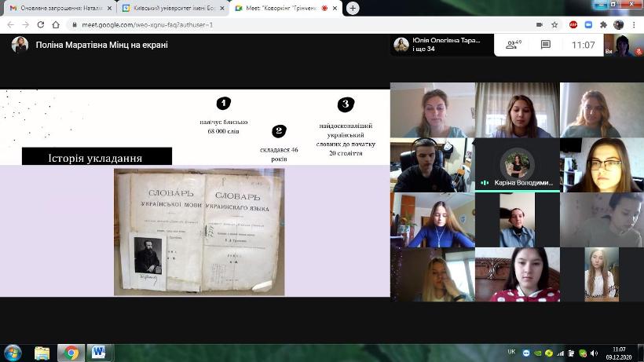Viewport: 644px width, 362px height.
Task: Select the tile of the woman wearing glasses
Action: coord(602,165)
